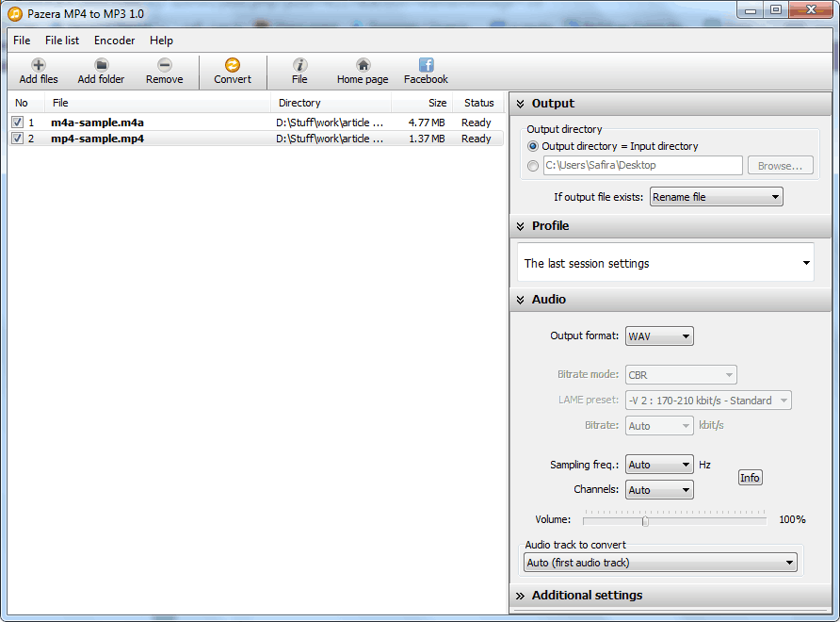Click the 1.37 MB size cell
The height and width of the screenshot is (622, 840).
coord(427,139)
